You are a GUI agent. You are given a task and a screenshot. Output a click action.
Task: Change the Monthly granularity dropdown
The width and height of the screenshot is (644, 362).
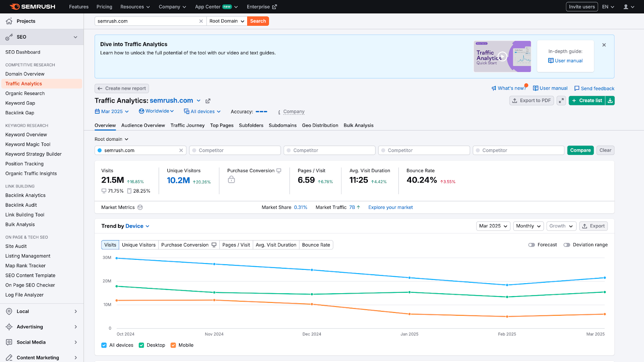pos(528,226)
